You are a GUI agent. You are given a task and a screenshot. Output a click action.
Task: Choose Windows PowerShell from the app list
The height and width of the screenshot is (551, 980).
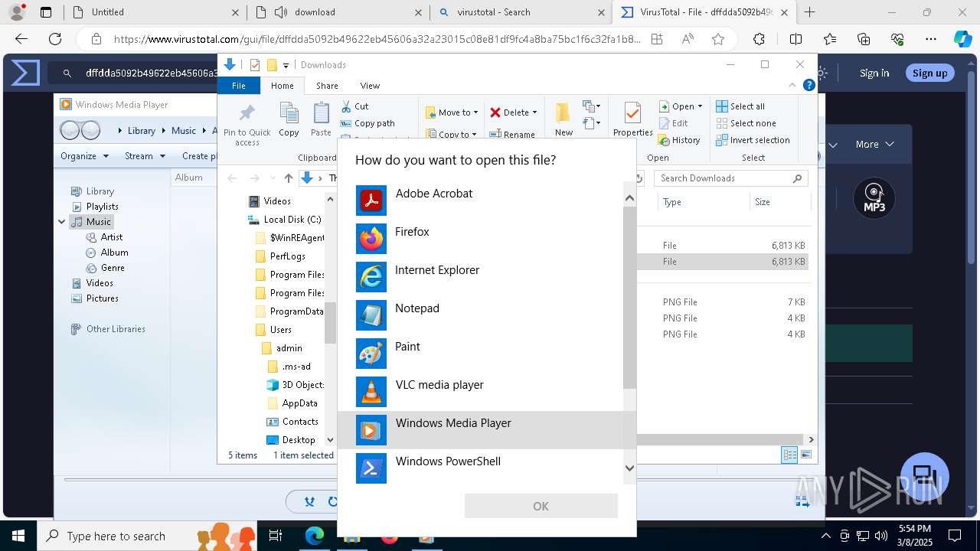pyautogui.click(x=480, y=468)
